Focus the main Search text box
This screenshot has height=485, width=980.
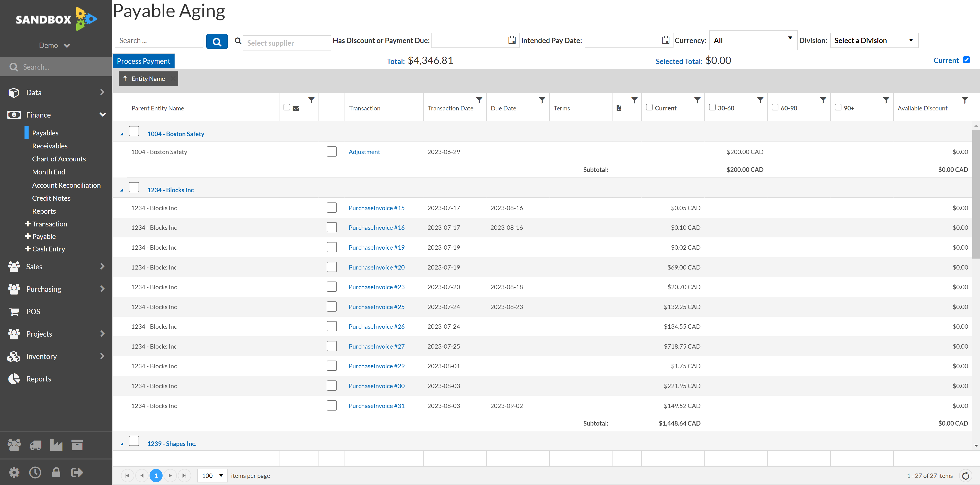pos(159,40)
